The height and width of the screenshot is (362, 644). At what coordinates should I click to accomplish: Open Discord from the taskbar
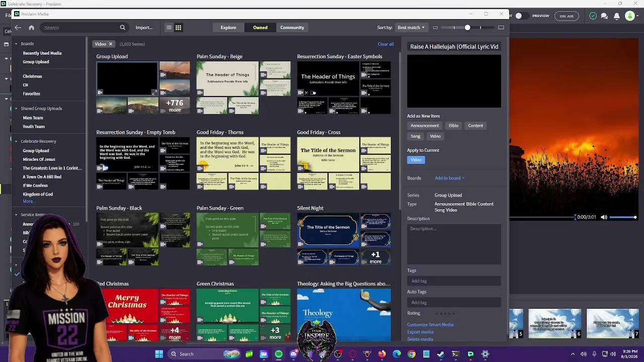pyautogui.click(x=294, y=354)
